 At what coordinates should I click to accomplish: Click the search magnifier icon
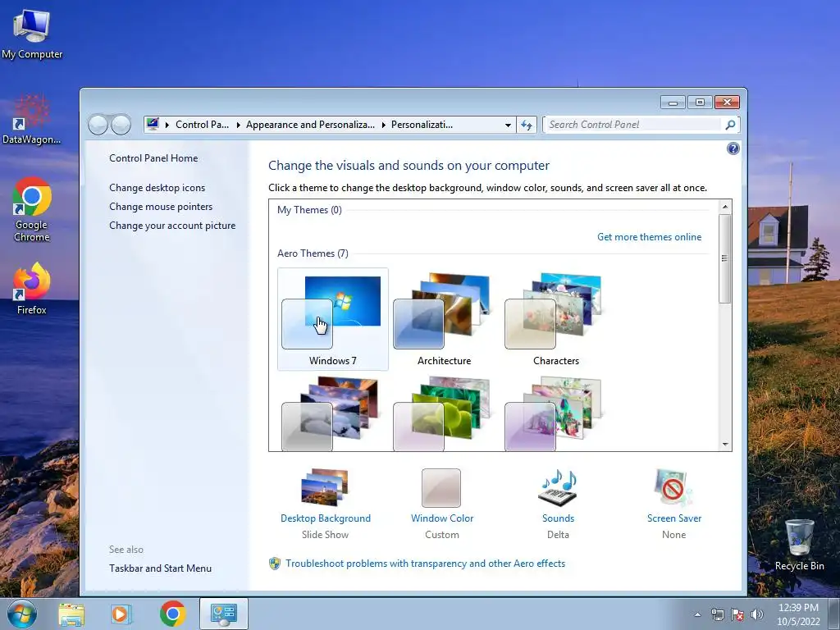(729, 125)
